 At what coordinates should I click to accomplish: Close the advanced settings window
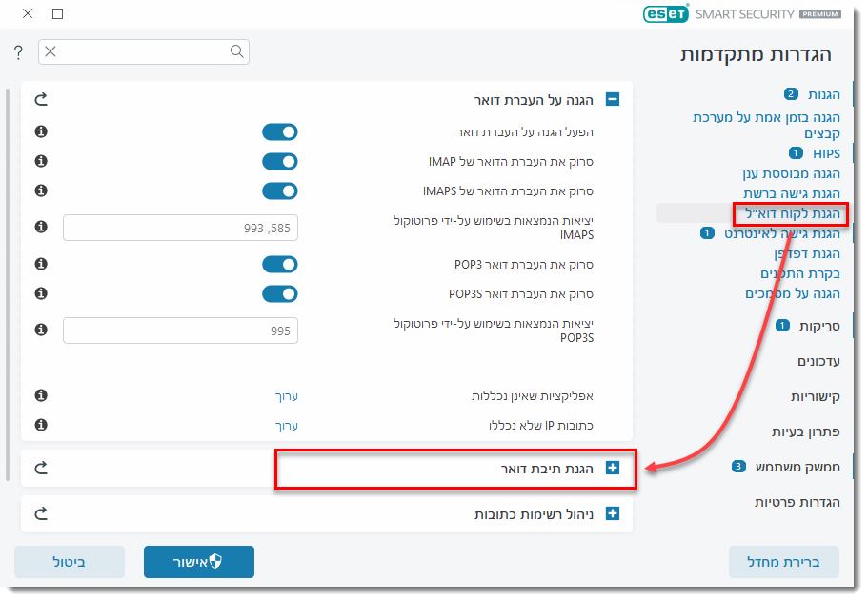coord(28,13)
